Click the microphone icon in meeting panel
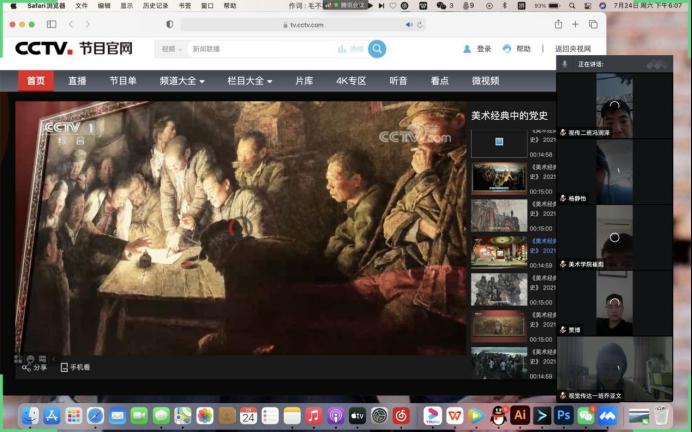Screen dimensions: 692x432 [x=564, y=64]
